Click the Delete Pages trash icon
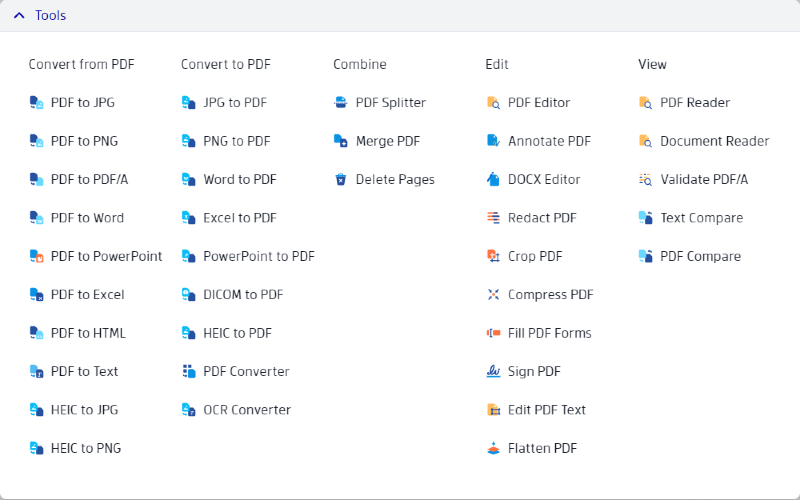Viewport: 800px width, 500px height. click(x=341, y=180)
